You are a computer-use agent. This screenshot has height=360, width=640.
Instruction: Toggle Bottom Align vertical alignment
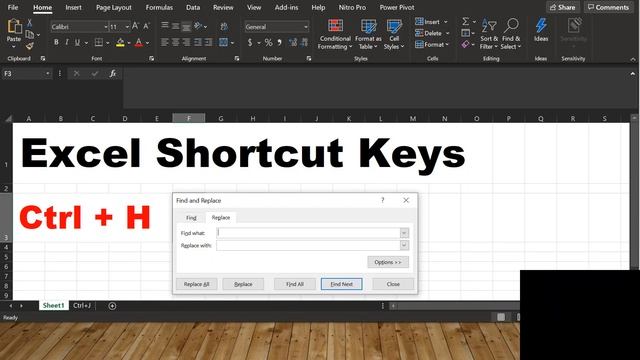(186, 27)
